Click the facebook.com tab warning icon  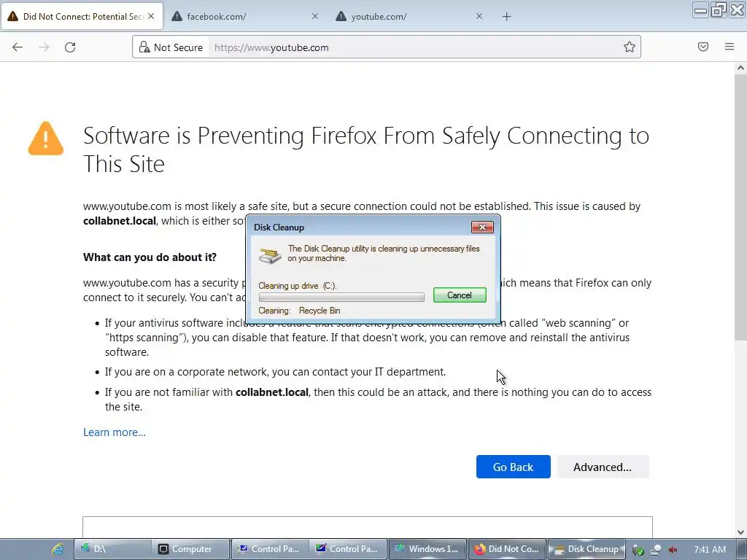(177, 16)
